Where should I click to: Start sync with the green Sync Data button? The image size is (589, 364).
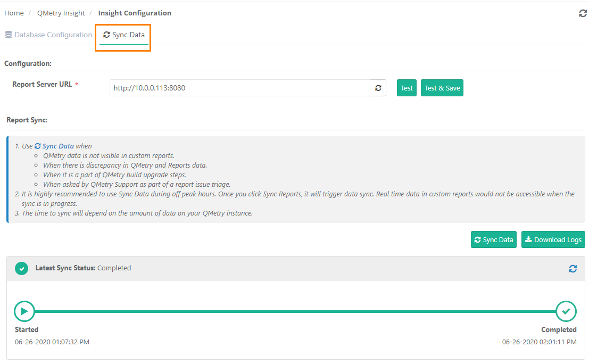494,239
